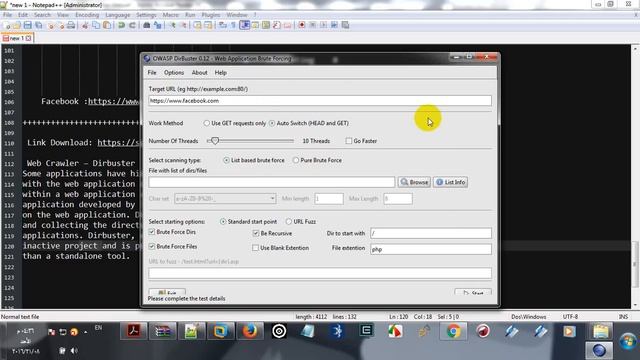The height and width of the screenshot is (360, 640).
Task: Open the Notepad++ Plugins menu
Action: pyautogui.click(x=211, y=15)
